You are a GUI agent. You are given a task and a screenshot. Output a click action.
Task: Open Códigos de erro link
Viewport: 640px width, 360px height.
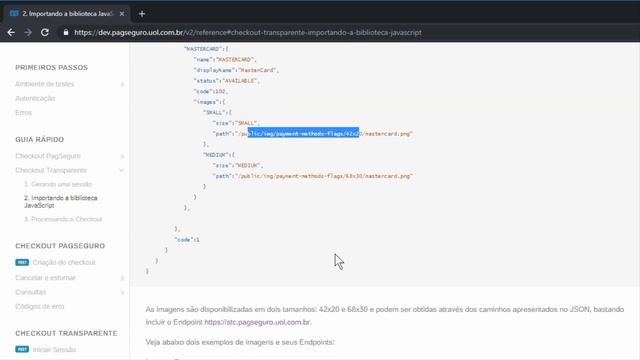click(x=40, y=307)
